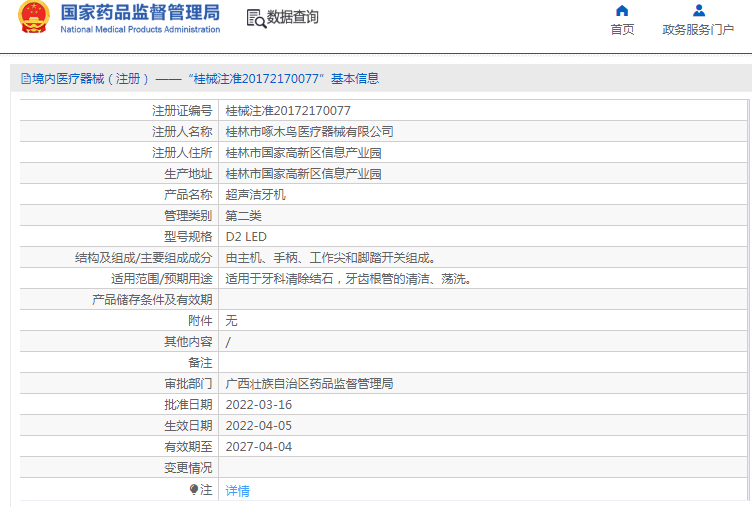Screen dimensions: 752x507
Task: Select product name 超声洁牙机
Action: click(255, 195)
